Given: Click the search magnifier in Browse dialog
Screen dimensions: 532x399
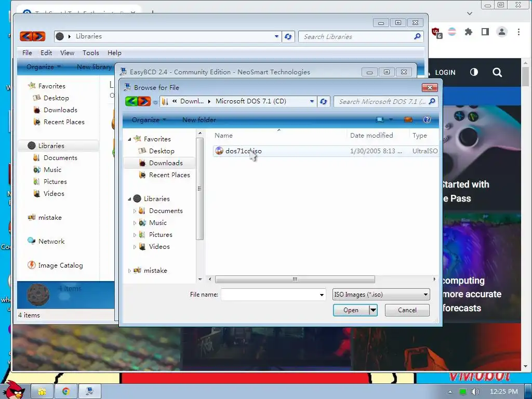Looking at the screenshot, I should 432,101.
